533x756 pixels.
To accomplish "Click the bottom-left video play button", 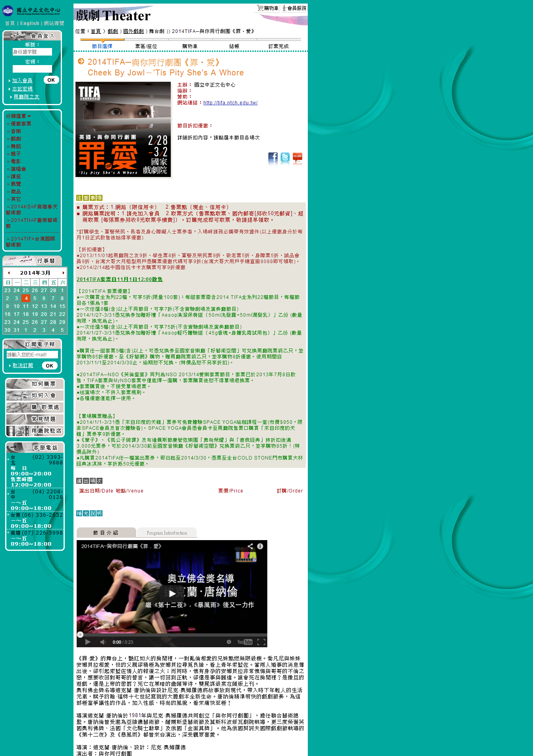I will [88, 642].
